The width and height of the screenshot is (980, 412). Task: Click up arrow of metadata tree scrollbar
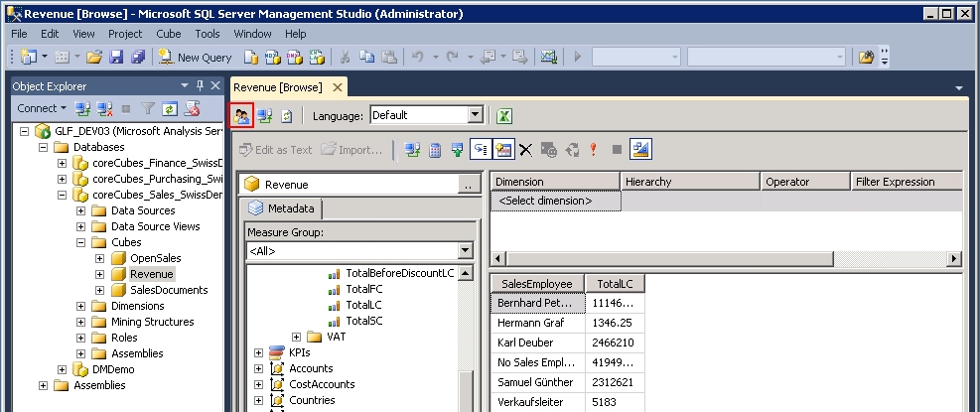(466, 273)
